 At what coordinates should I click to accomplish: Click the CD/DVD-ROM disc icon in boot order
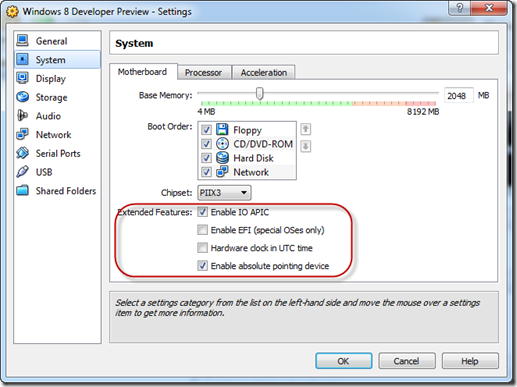222,144
